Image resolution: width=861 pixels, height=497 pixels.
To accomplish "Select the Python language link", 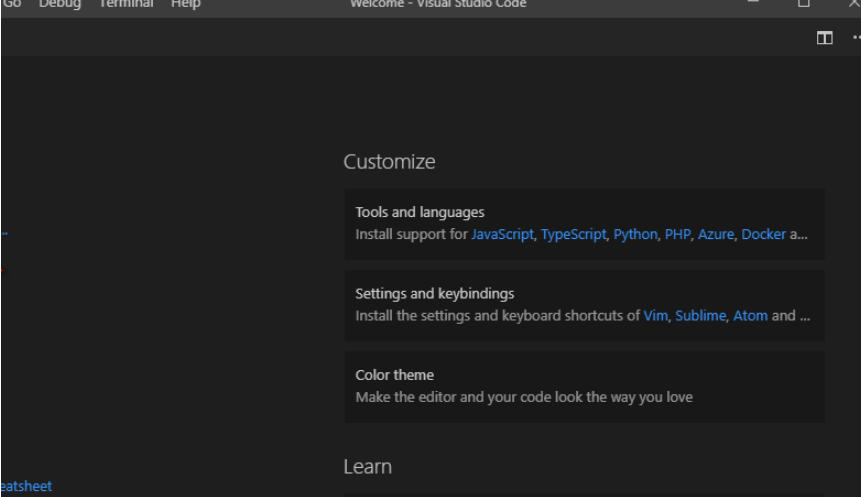I will click(x=635, y=234).
